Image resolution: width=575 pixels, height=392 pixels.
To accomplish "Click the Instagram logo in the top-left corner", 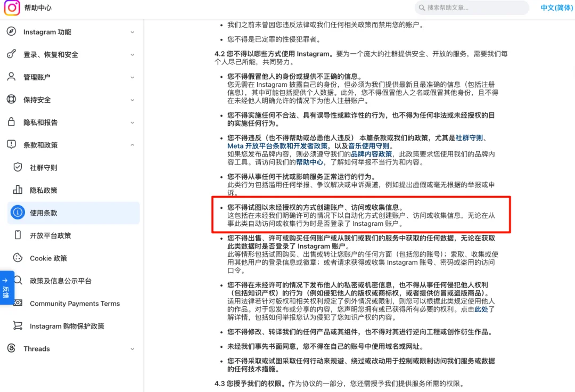I will 13,8.
